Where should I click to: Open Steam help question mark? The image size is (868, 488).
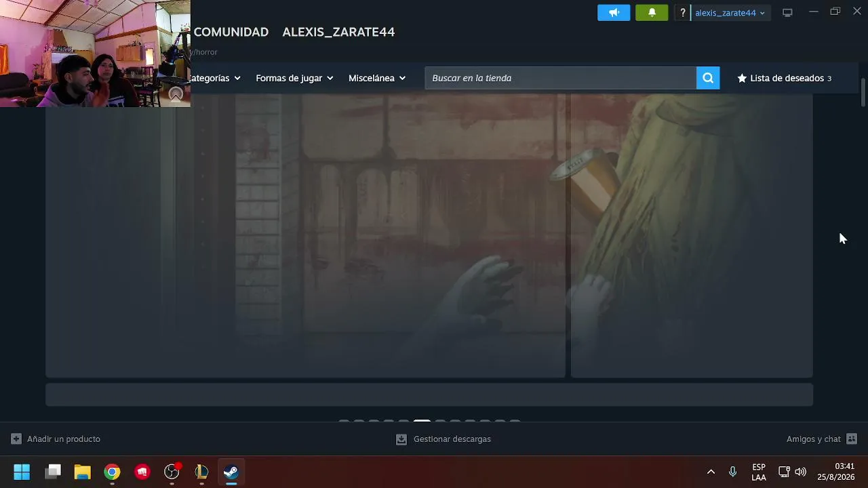coord(683,12)
